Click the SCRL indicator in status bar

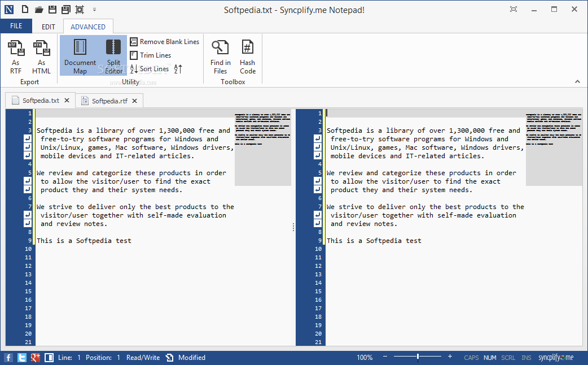coord(508,358)
